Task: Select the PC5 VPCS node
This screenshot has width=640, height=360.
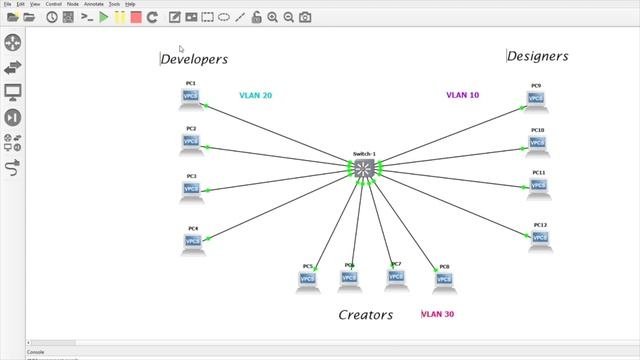Action: 308,282
